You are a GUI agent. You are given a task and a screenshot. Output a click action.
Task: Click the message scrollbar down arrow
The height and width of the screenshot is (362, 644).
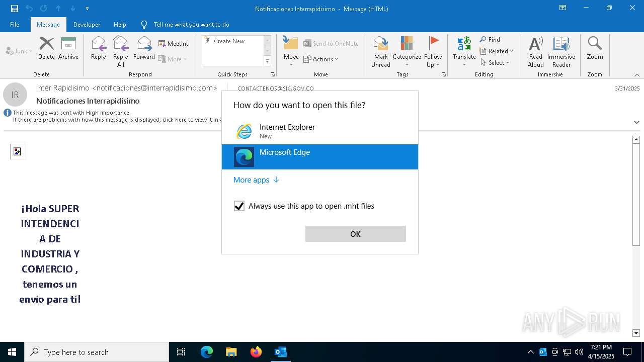coord(636,333)
